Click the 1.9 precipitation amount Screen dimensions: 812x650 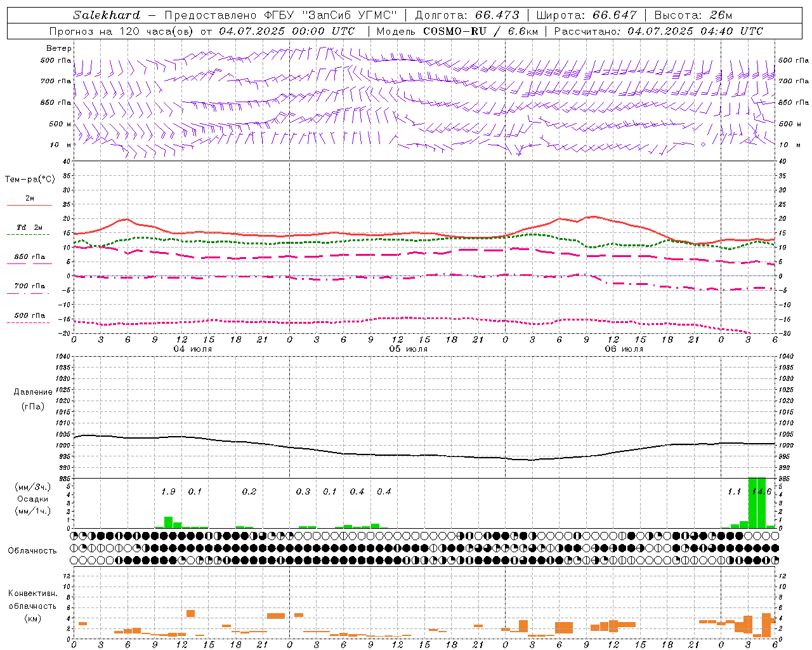168,492
